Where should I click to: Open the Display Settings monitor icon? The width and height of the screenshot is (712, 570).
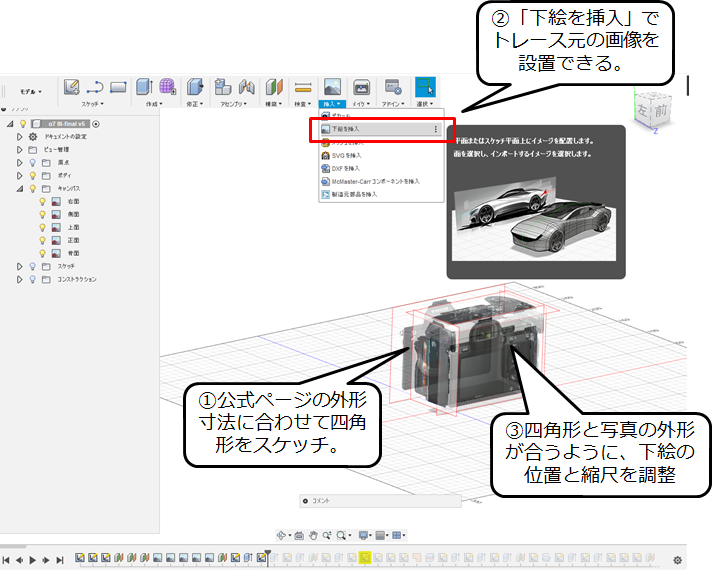click(363, 535)
